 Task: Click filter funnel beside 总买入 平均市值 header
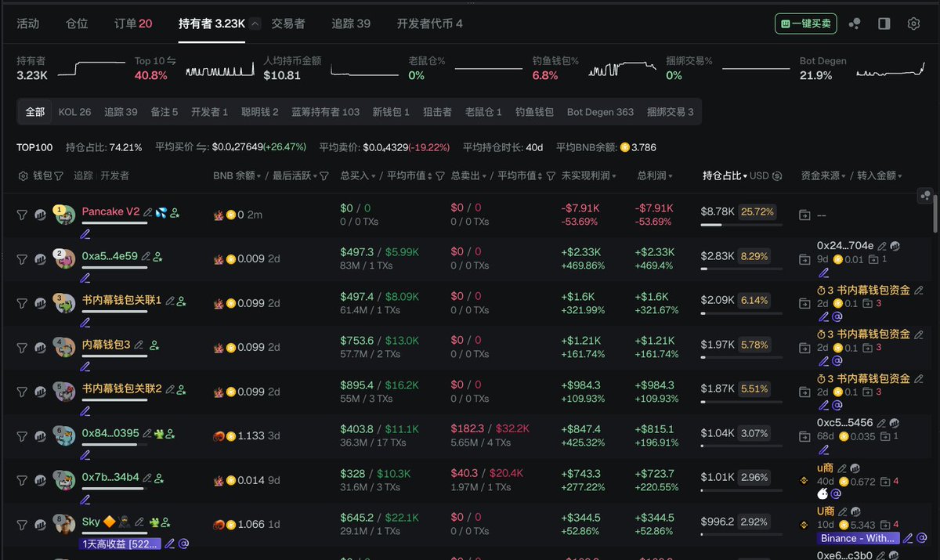pyautogui.click(x=440, y=176)
